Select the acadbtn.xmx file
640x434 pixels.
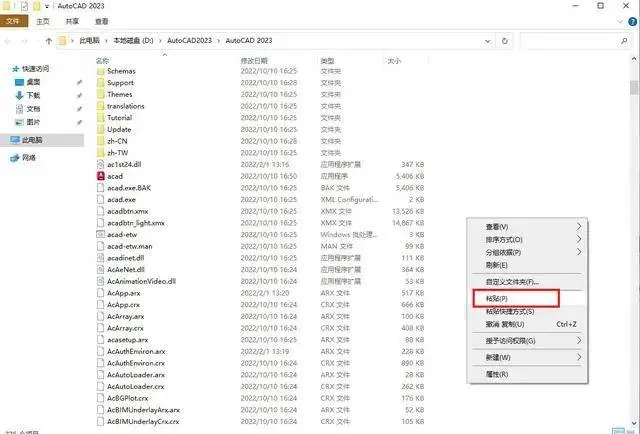(128, 211)
